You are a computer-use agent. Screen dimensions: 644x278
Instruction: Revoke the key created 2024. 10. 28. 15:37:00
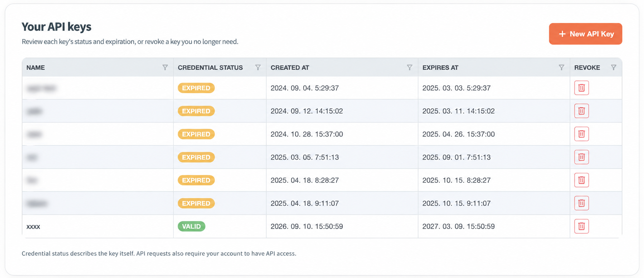pyautogui.click(x=582, y=134)
